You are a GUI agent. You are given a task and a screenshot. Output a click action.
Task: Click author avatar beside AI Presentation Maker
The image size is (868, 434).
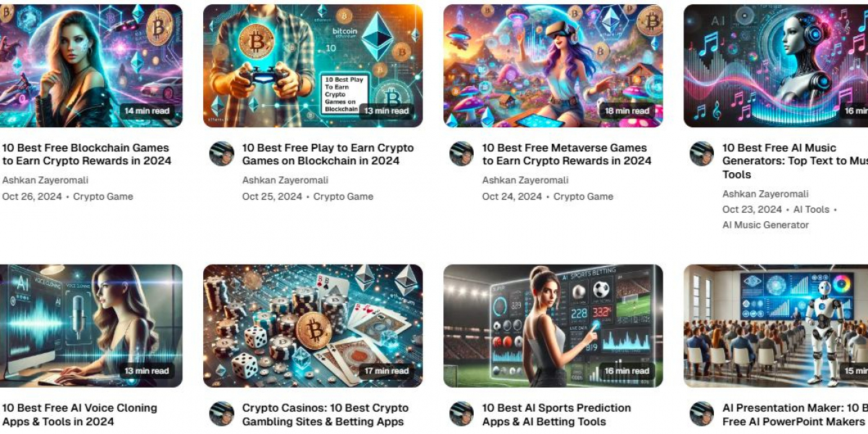702,414
